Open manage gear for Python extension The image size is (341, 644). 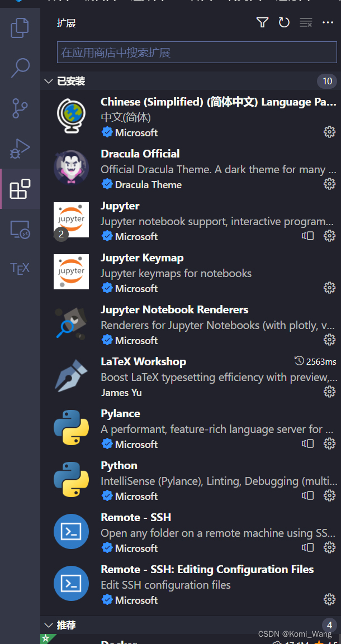click(x=329, y=496)
